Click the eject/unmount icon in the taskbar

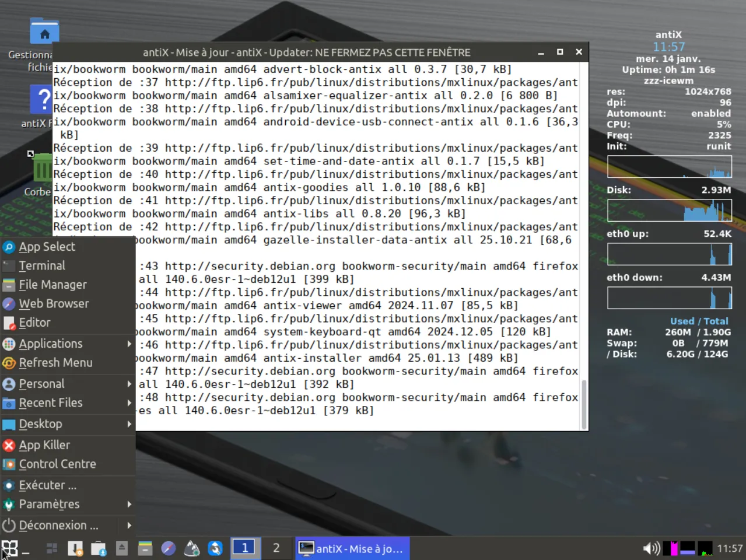(x=122, y=548)
